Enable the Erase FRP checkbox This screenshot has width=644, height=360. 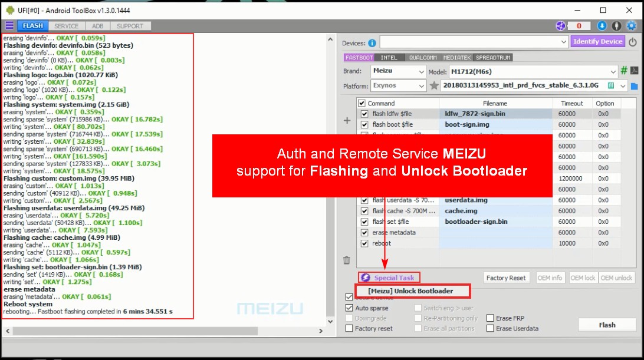pyautogui.click(x=490, y=318)
